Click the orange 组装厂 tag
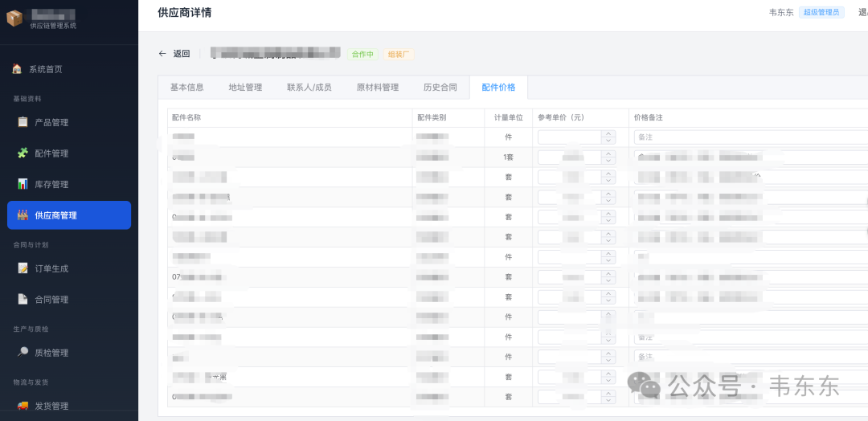 [399, 54]
